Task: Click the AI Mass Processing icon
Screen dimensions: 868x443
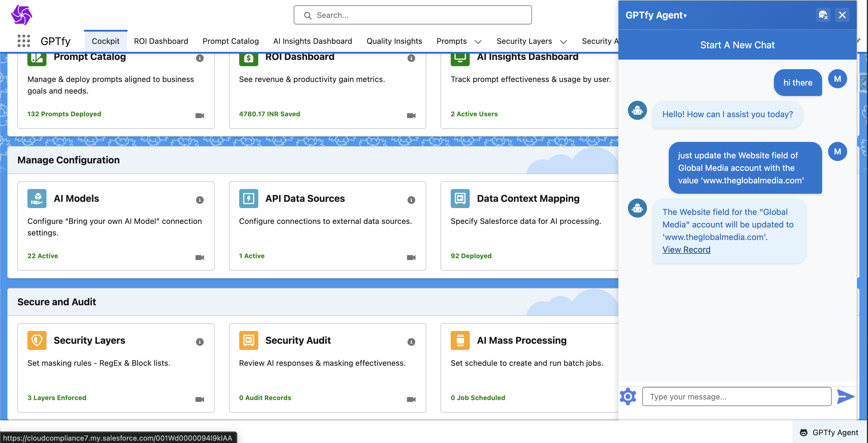Action: 460,340
